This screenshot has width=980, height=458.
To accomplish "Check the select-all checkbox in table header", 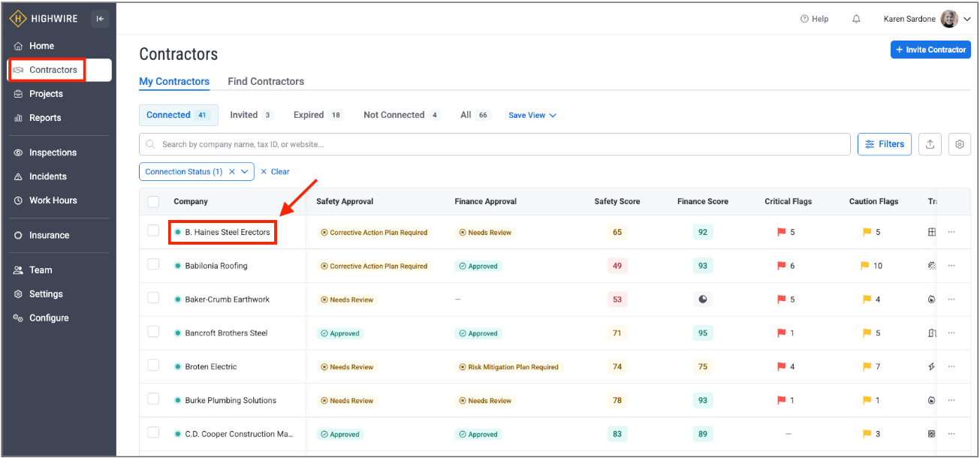I will (x=153, y=201).
